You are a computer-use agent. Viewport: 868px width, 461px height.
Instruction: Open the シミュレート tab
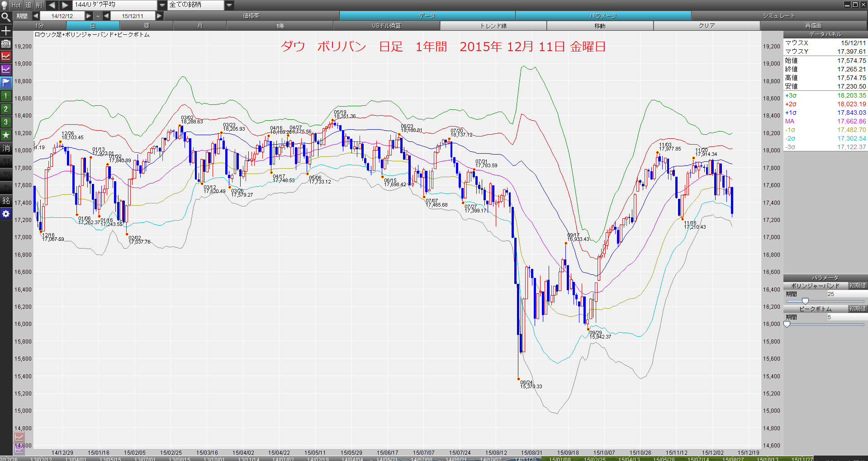(x=779, y=16)
